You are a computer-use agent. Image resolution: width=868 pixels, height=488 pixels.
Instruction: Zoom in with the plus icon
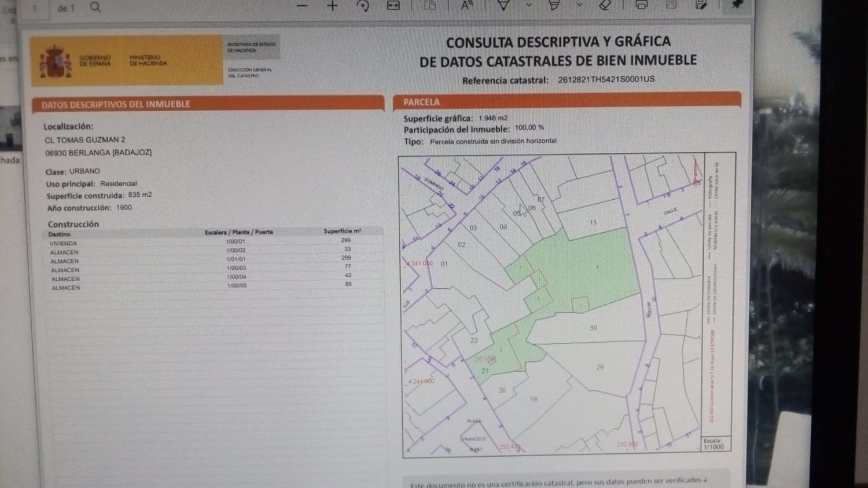click(332, 6)
